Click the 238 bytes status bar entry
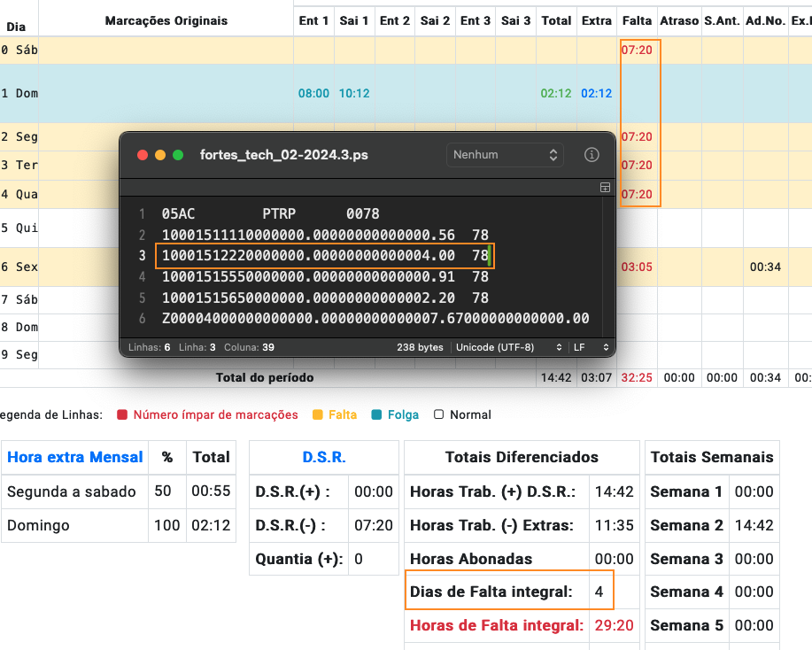Viewport: 812px width, 650px height. point(420,347)
